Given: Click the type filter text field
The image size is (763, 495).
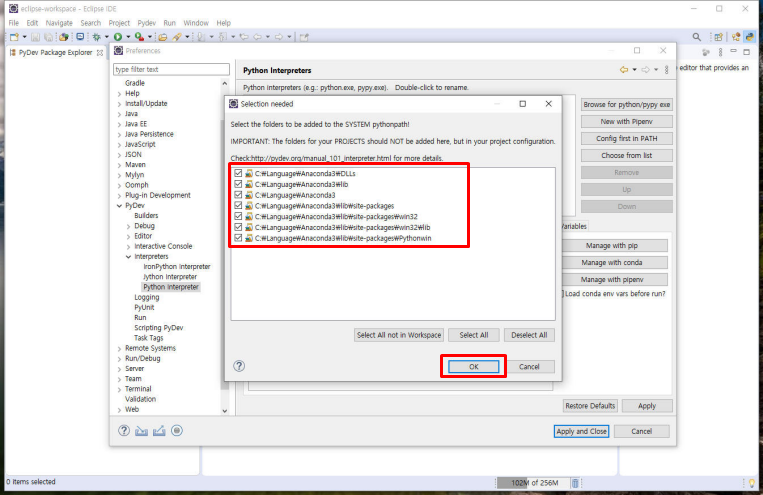Looking at the screenshot, I should coord(171,69).
